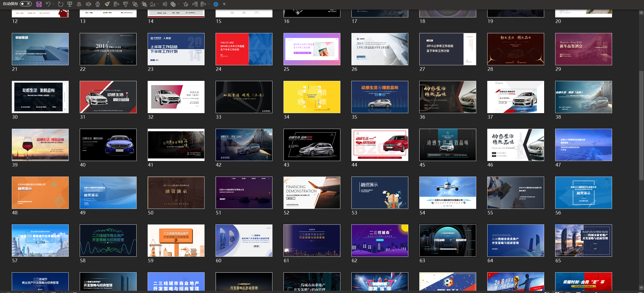The width and height of the screenshot is (644, 293).
Task: Select slide 31 thumbnail with white Mercedes
Action: point(108,97)
